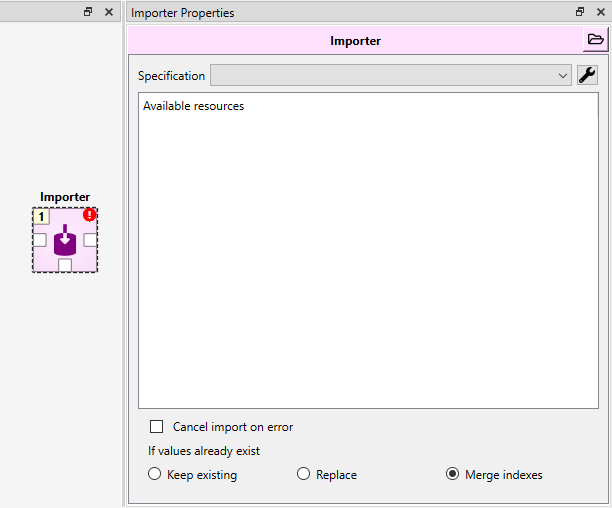Click the wrench icon to edit specification
Screen dimensions: 612x508
pyautogui.click(x=587, y=75)
